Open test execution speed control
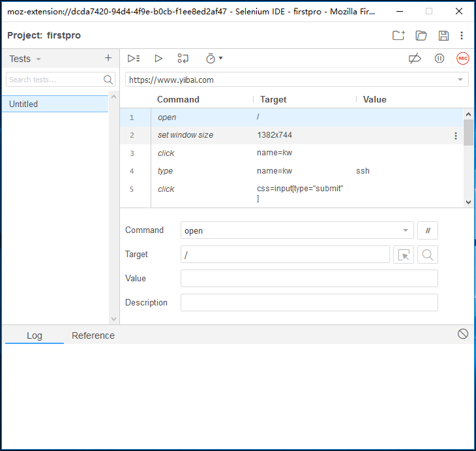The width and height of the screenshot is (476, 451). click(214, 58)
